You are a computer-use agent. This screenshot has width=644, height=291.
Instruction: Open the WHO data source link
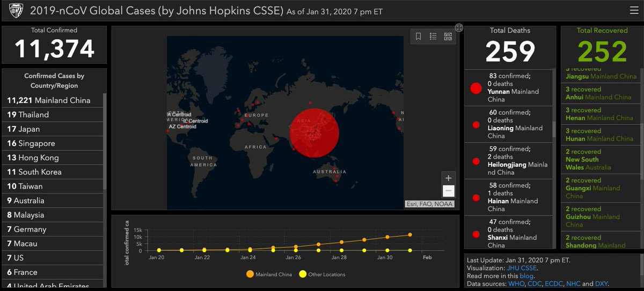click(515, 284)
